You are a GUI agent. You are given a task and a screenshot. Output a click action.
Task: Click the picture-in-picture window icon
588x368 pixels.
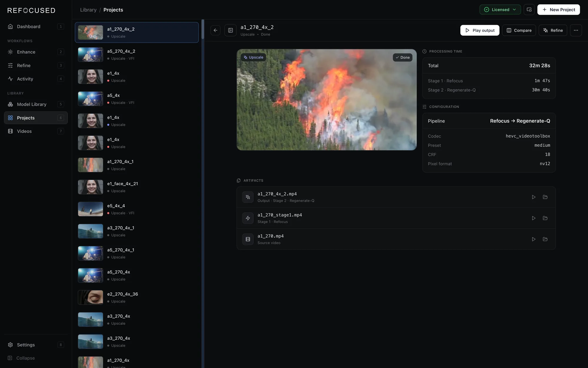pyautogui.click(x=529, y=10)
